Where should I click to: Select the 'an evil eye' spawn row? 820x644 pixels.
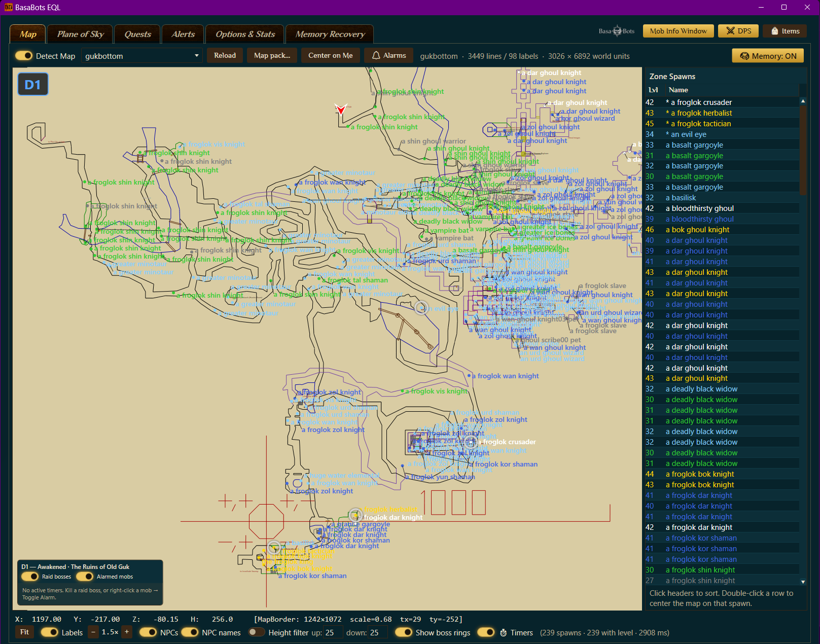click(722, 134)
